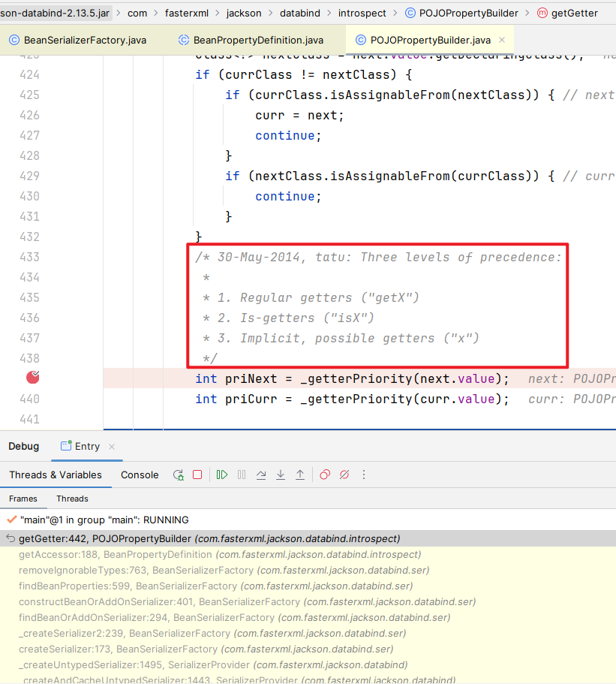Viewport: 616px width, 684px height.
Task: Step out of current method
Action: click(300, 475)
